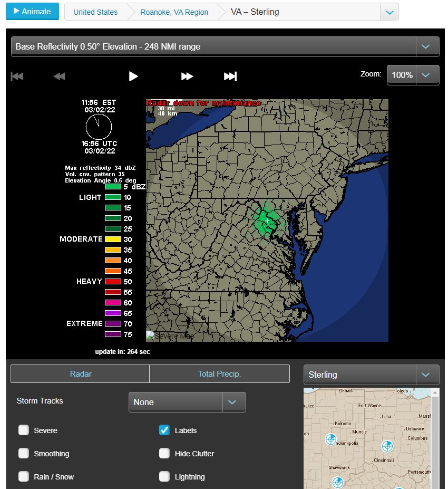This screenshot has width=448, height=489.
Task: Go to United States breadcrumb link
Action: (x=95, y=12)
